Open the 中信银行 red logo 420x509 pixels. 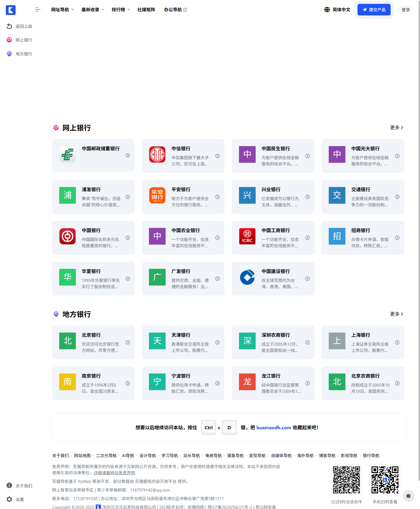pyautogui.click(x=157, y=155)
